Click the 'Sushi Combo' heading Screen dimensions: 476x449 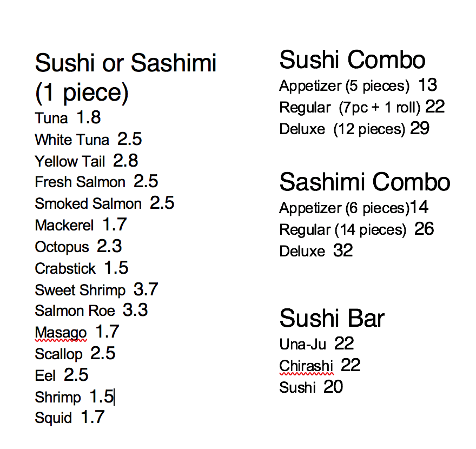point(352,60)
